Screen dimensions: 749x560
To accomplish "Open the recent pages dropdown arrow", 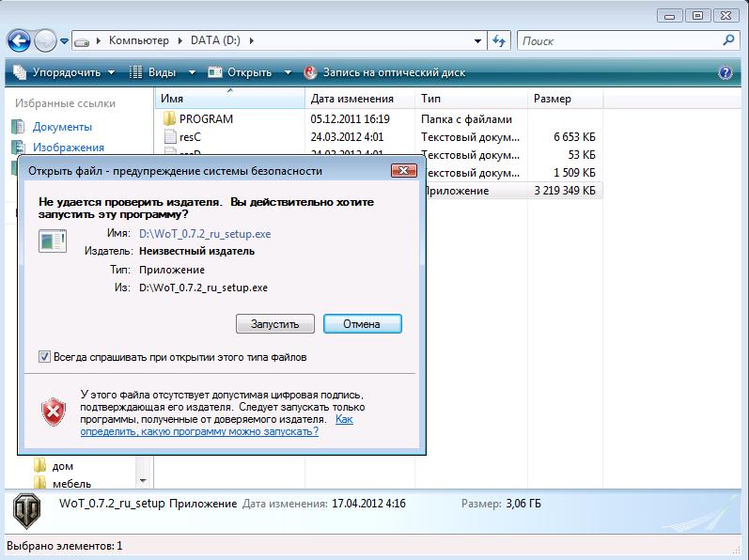I will tap(65, 41).
